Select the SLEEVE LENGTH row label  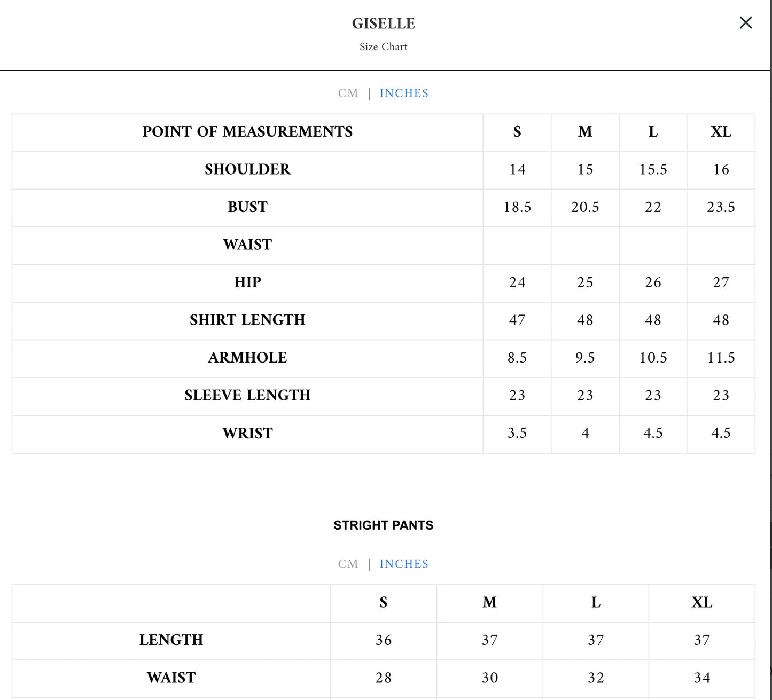click(247, 396)
